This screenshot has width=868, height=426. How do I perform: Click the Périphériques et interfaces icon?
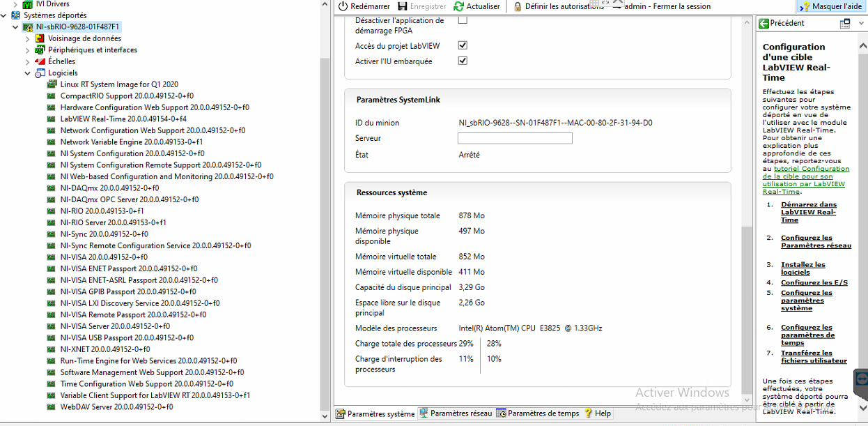(40, 50)
